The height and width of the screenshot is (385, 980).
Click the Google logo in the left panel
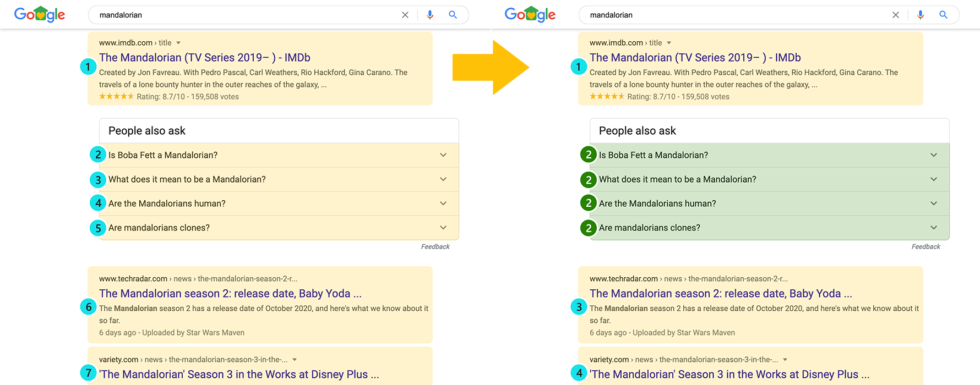(40, 14)
